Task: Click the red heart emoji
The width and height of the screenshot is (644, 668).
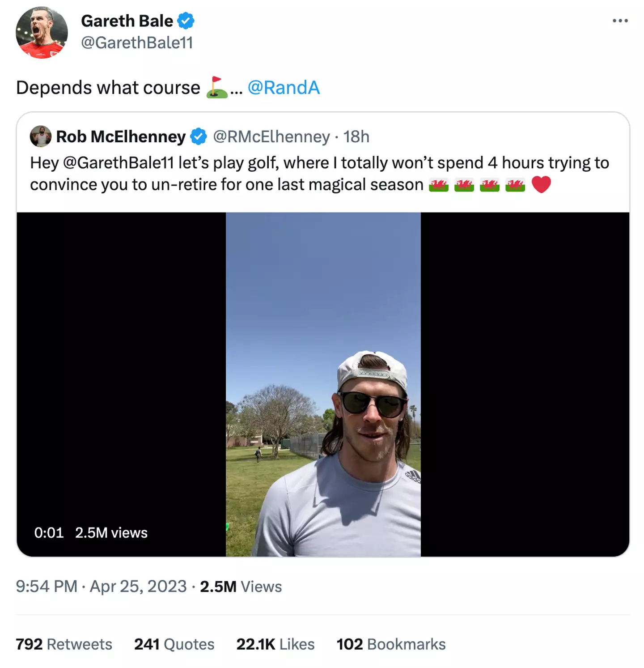Action: pos(541,184)
